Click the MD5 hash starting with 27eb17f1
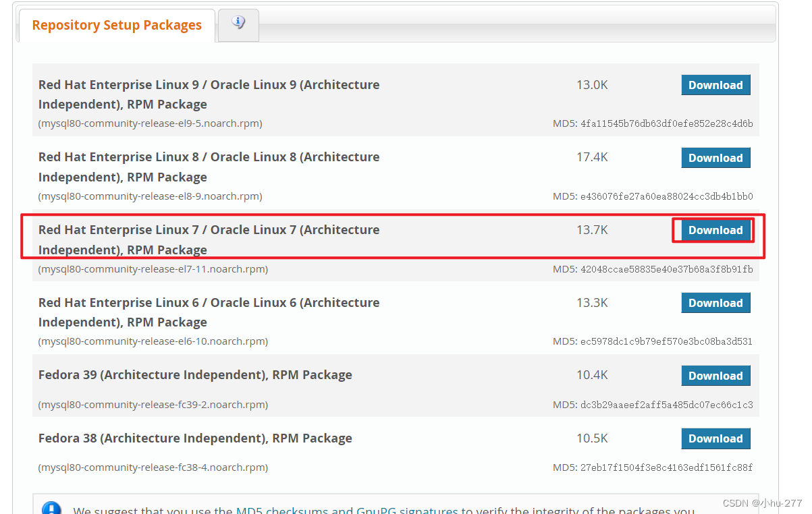812x514 pixels. [667, 467]
